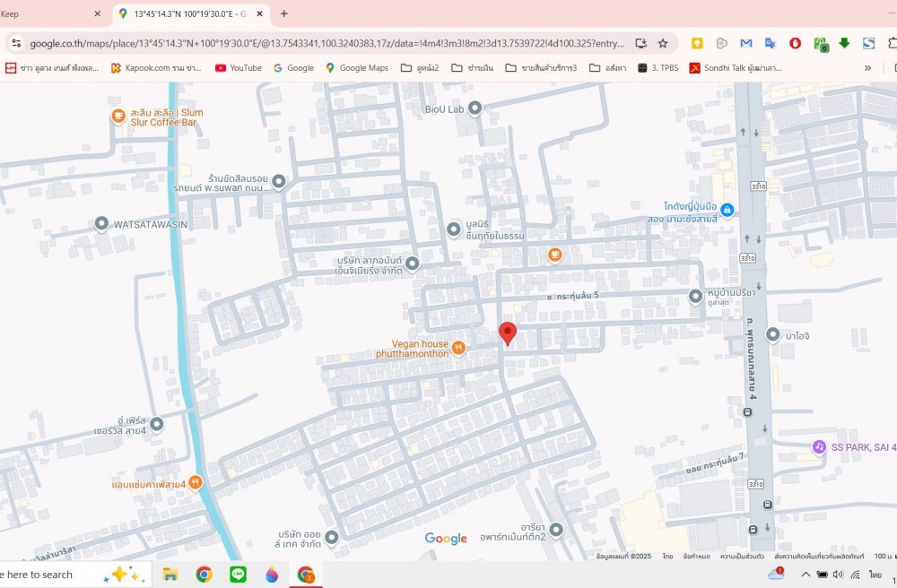Open the แอบแช่บคาเฟ่สาย4 restaurant marker
This screenshot has height=588, width=897.
pos(195,483)
